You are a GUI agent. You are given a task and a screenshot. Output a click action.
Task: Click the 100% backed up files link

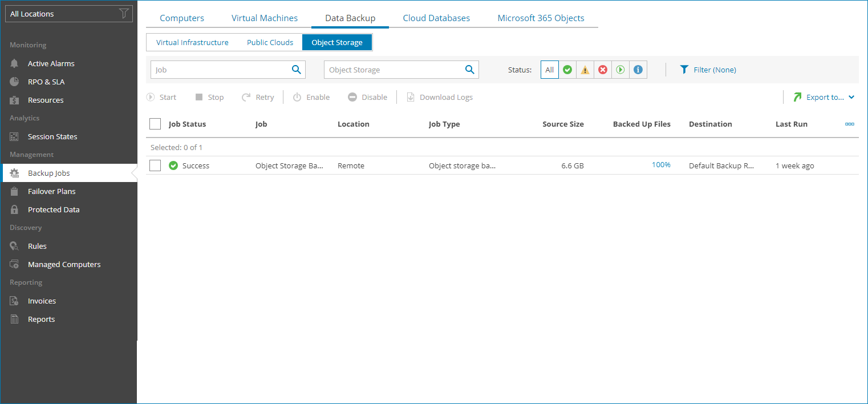click(661, 164)
